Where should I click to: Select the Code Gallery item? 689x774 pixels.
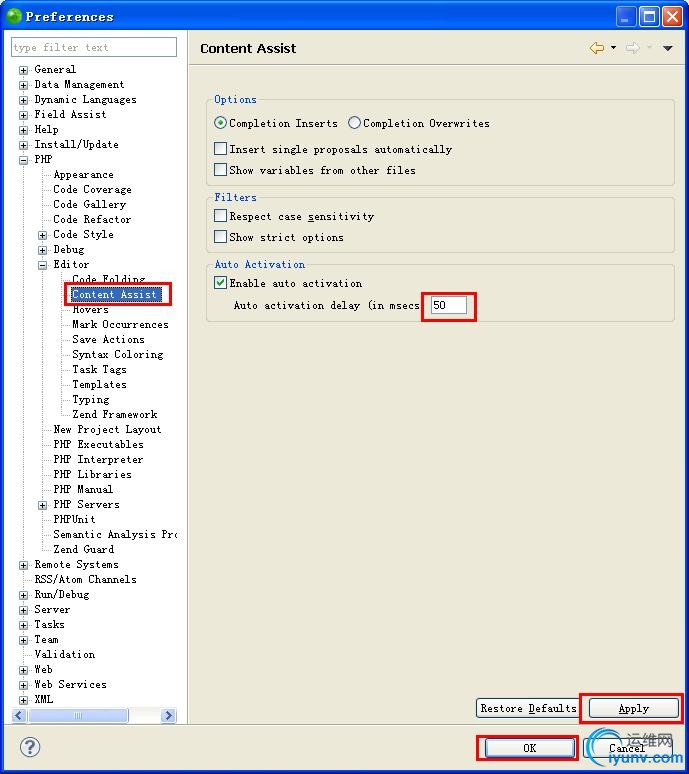click(89, 204)
